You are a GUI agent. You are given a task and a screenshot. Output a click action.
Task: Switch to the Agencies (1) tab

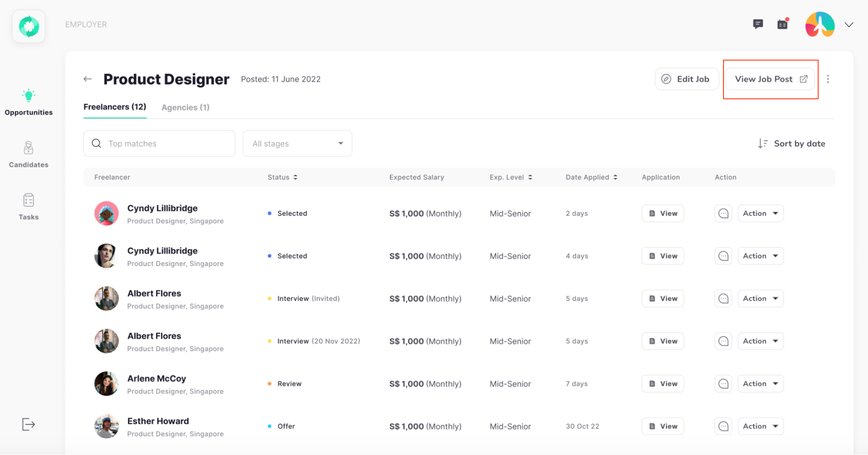click(185, 107)
